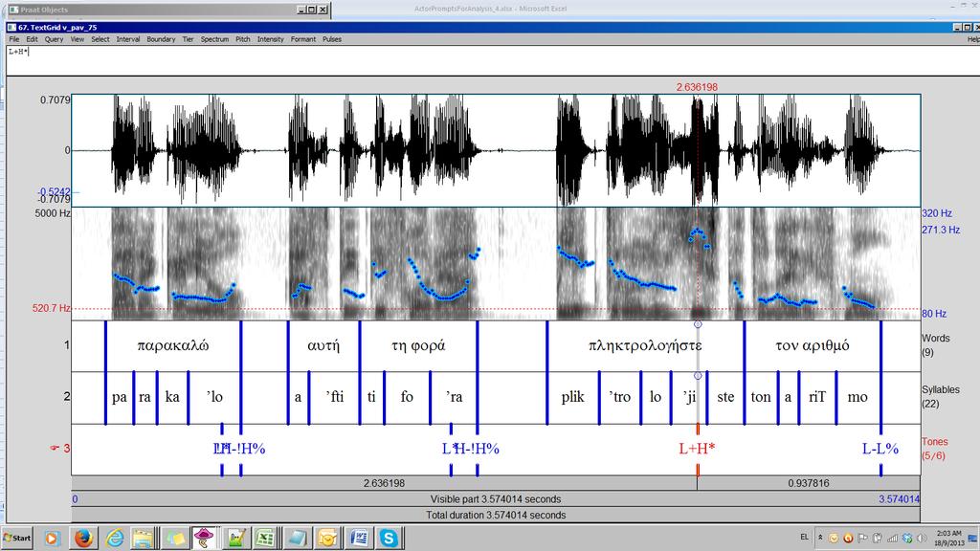Click the Praat icon in TextGrid title bar
Screen dimensions: 980x551
click(x=11, y=28)
